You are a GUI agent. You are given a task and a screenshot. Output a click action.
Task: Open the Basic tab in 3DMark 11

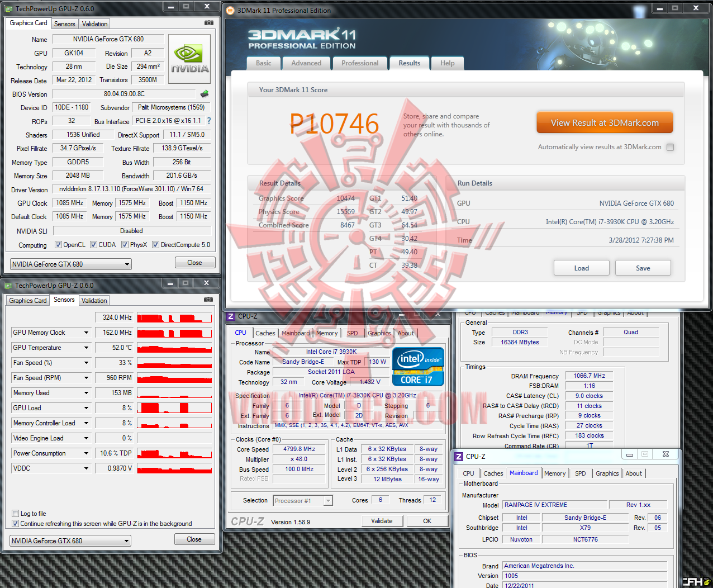click(x=264, y=63)
